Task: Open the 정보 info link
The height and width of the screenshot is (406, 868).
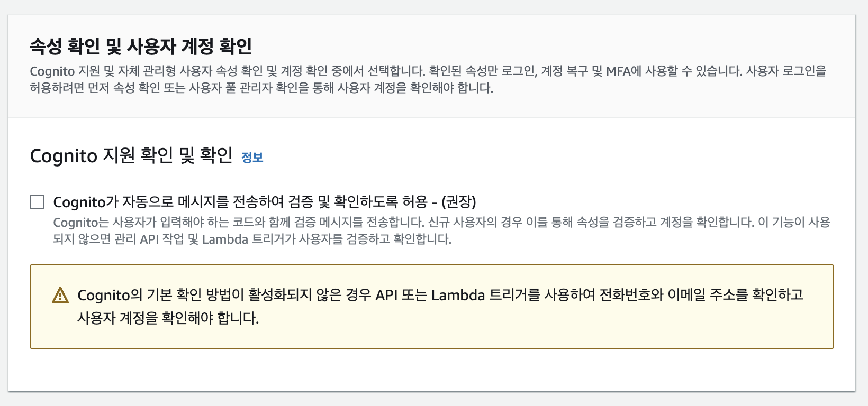Action: 252,157
